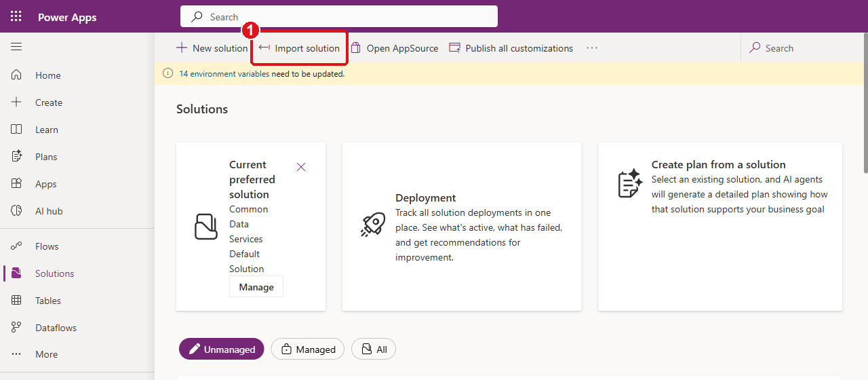Open Create plan from a solution card
Image resolution: width=868 pixels, height=380 pixels.
pyautogui.click(x=720, y=227)
